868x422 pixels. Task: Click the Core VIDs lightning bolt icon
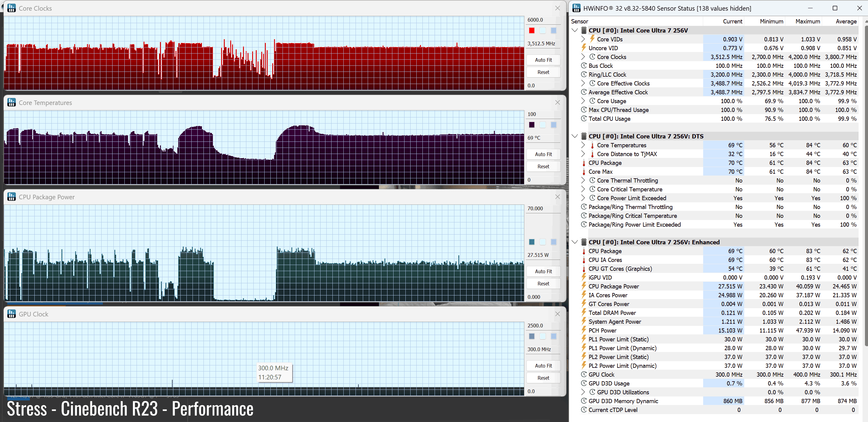[592, 39]
